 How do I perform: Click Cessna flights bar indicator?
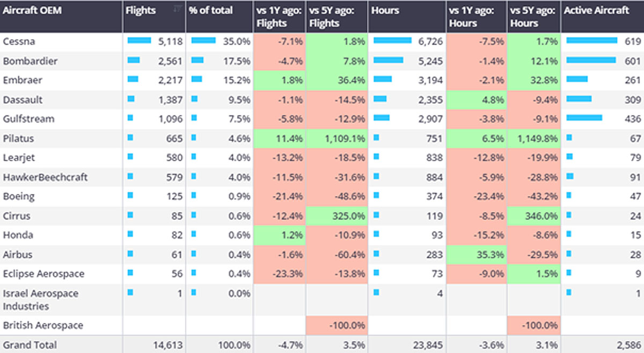coord(139,40)
